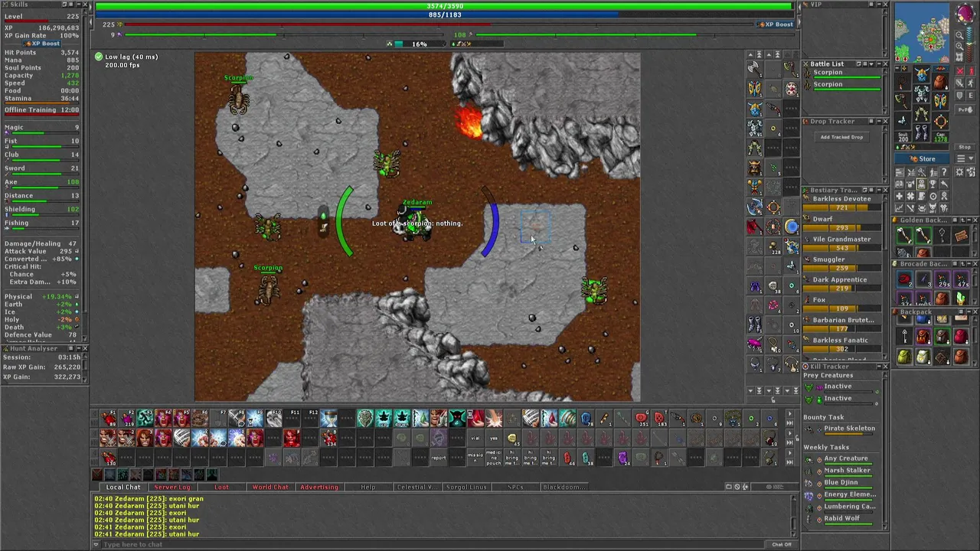Open the Help chat tab
980x551 pixels.
pos(368,487)
